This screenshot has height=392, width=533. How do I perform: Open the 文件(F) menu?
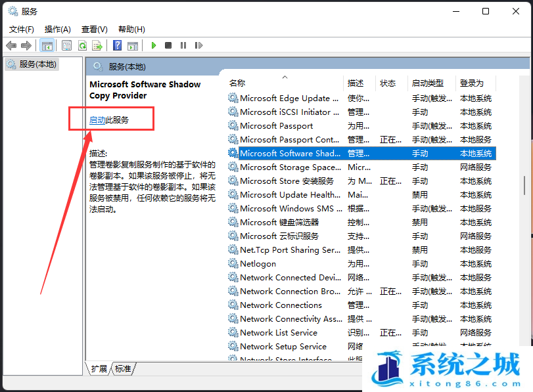[x=21, y=29]
